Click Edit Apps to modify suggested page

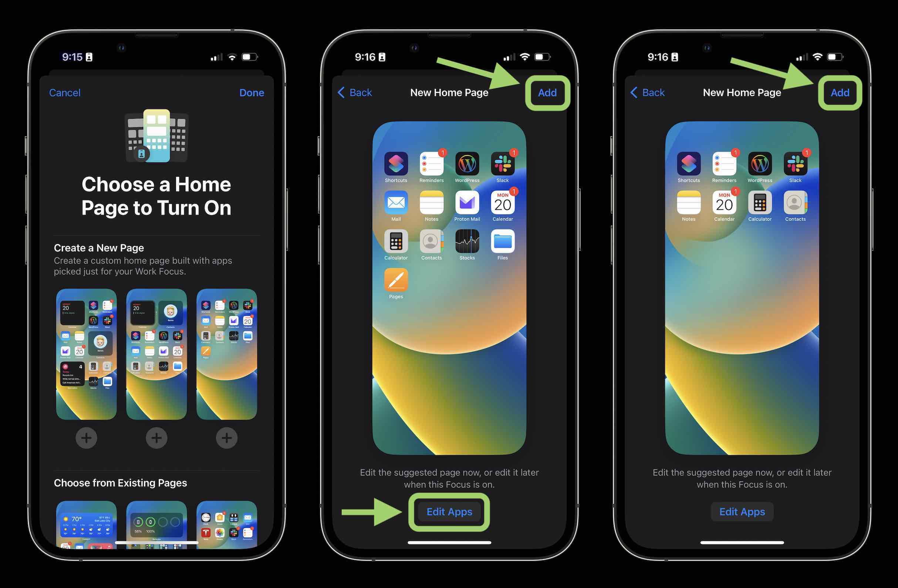coord(450,512)
